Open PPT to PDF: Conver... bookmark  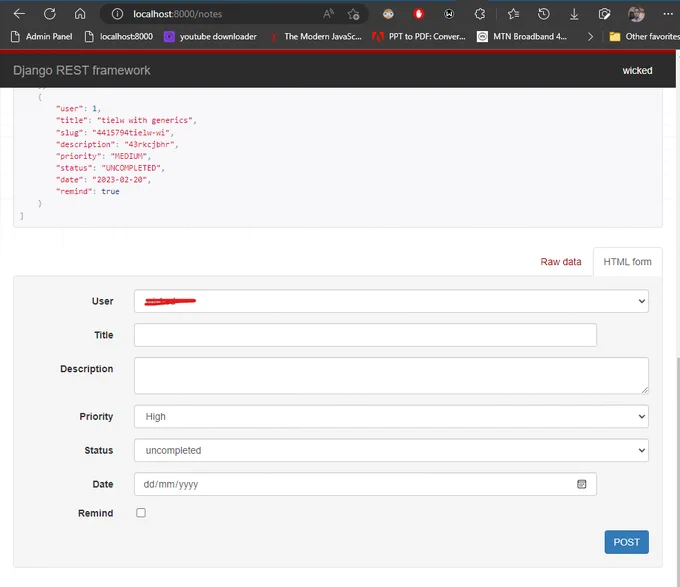click(419, 36)
